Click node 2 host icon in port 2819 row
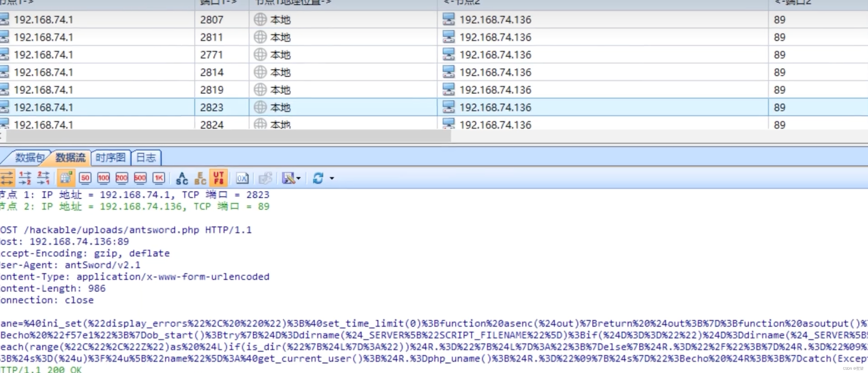Screen dimensions: 868x373 click(x=448, y=89)
